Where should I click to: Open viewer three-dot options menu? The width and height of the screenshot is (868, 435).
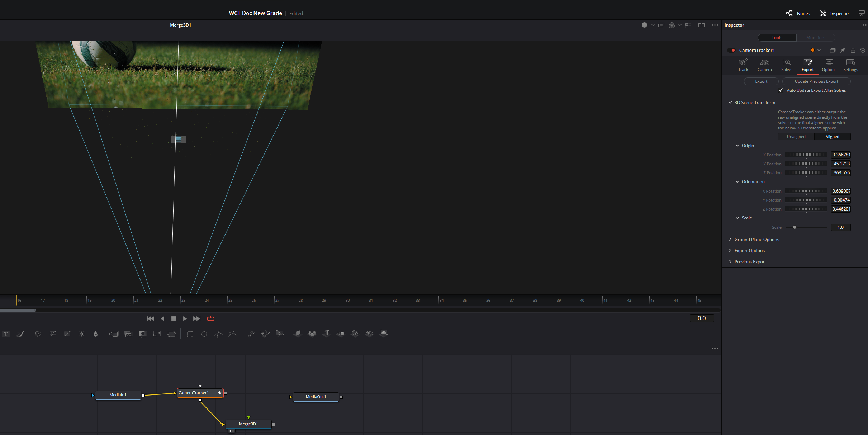[715, 25]
